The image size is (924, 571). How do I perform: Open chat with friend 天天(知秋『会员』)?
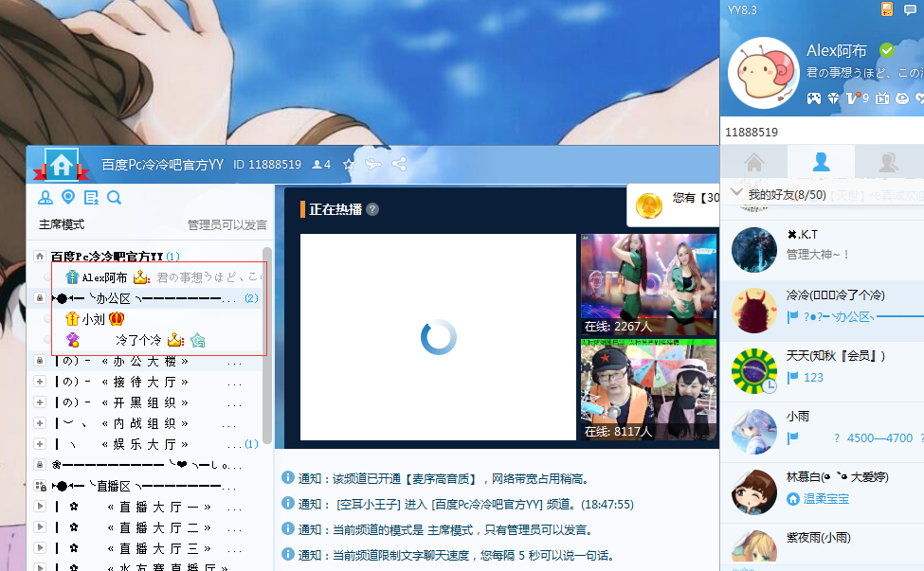click(822, 371)
